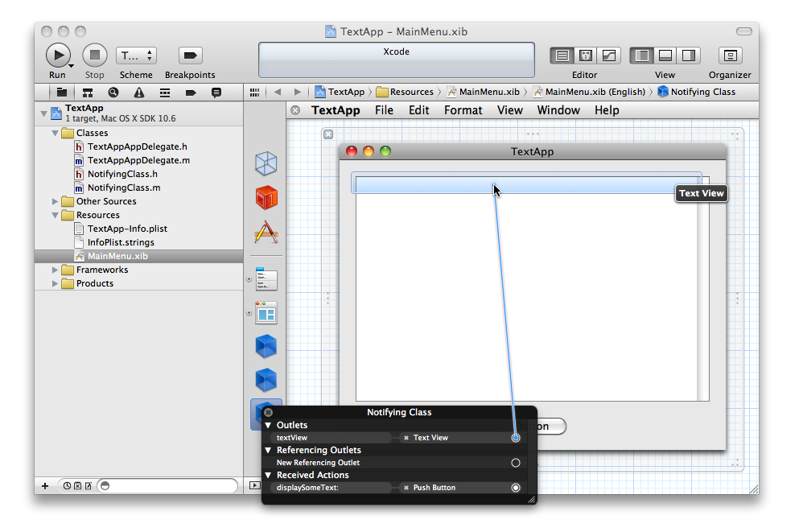The height and width of the screenshot is (532, 799).
Task: Select TextApp-Info.plist file
Action: tap(127, 229)
